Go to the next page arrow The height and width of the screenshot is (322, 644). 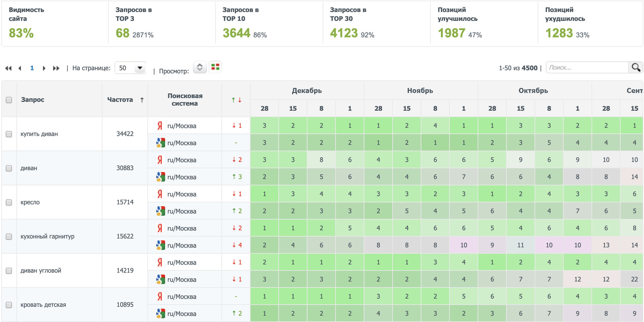[x=44, y=68]
